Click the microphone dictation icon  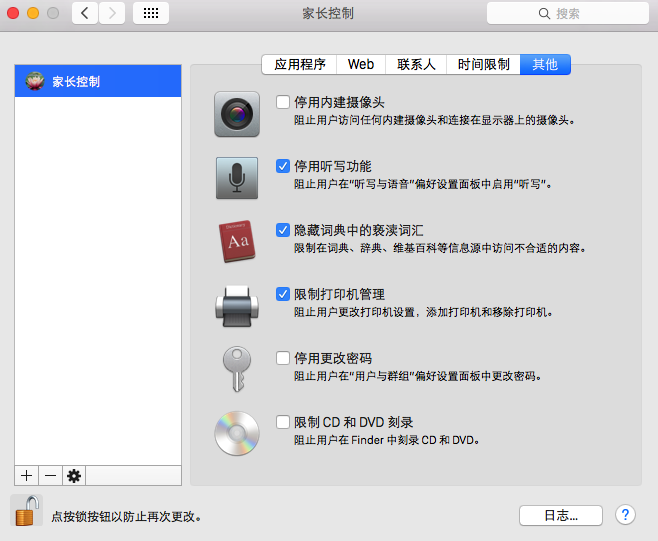point(237,178)
